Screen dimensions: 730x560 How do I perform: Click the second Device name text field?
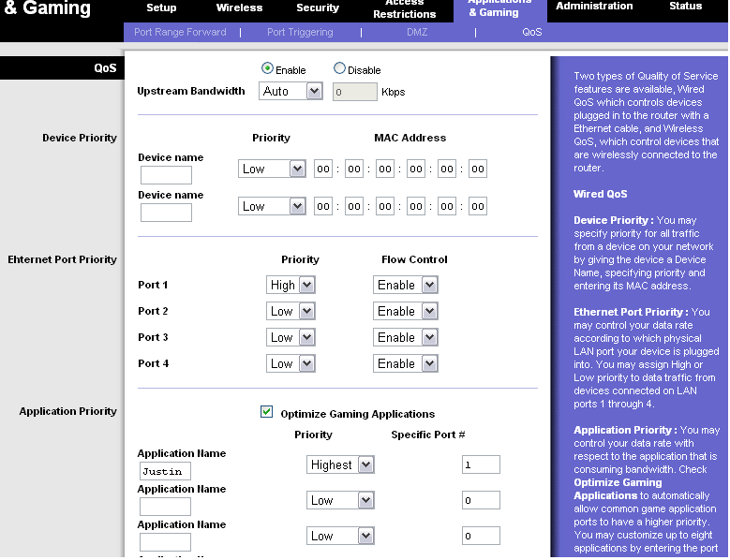(166, 213)
